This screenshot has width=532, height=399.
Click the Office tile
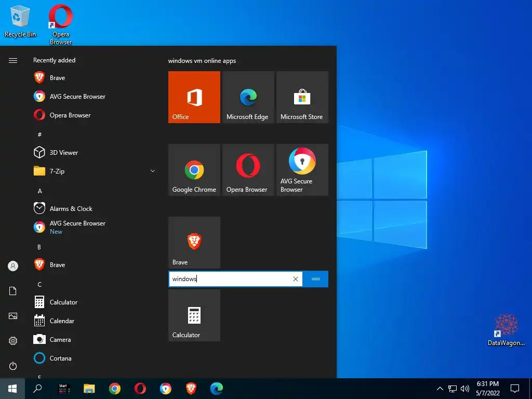194,97
